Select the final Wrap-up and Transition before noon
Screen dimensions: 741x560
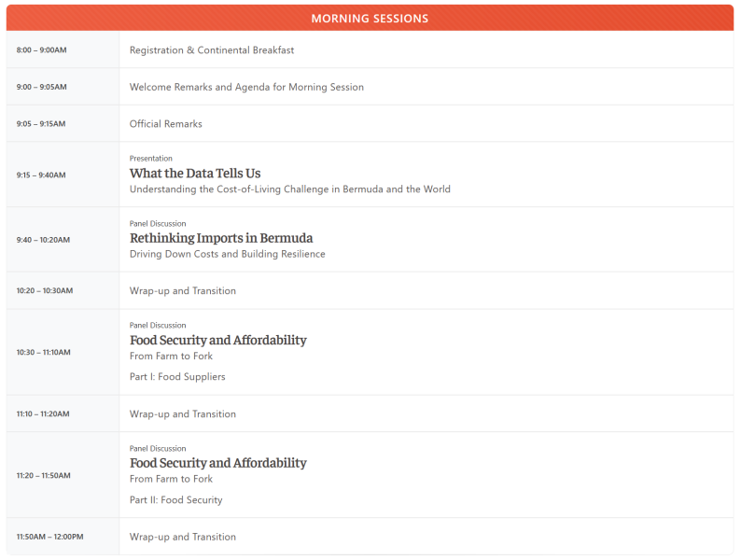[x=182, y=537]
